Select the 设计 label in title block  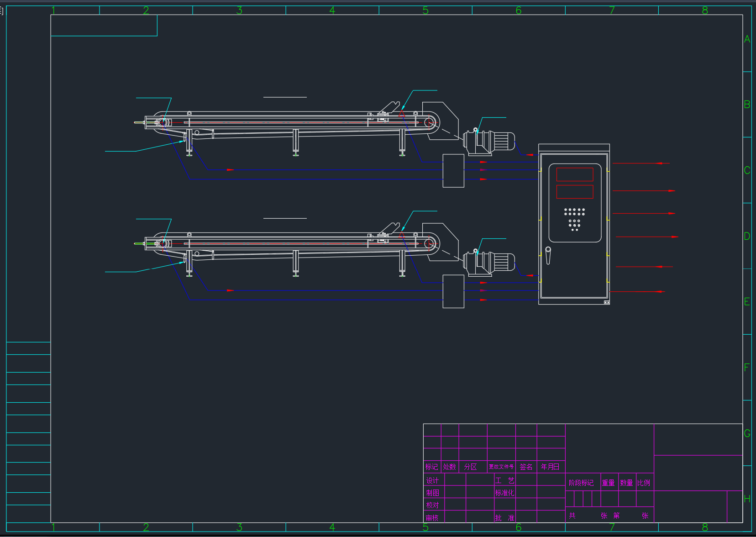point(432,480)
